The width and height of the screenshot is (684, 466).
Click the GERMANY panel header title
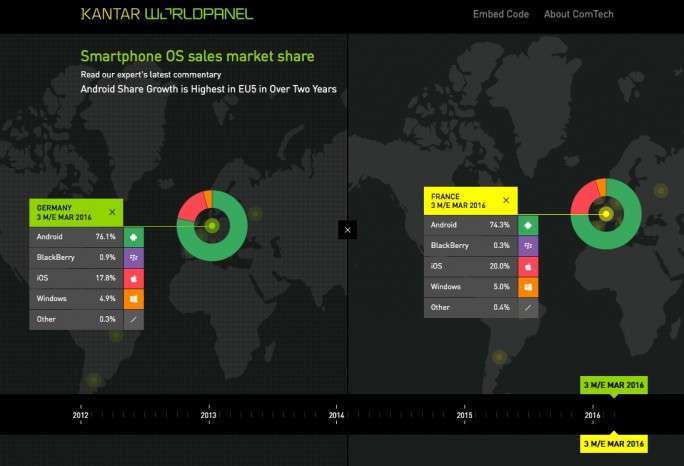(54, 208)
